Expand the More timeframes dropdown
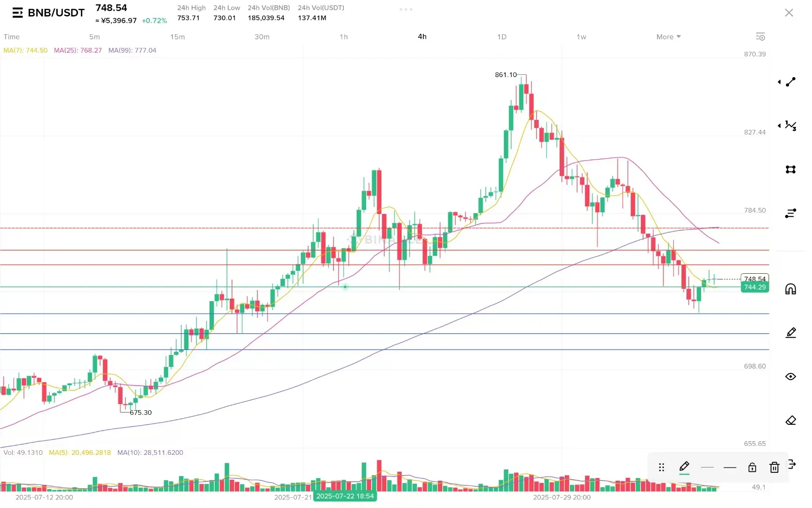The height and width of the screenshot is (508, 812). (x=669, y=37)
